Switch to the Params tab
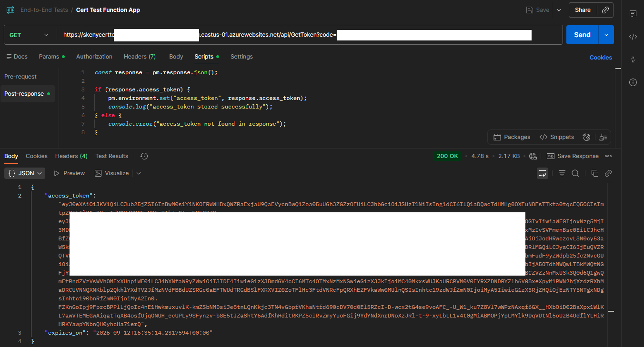Viewport: 644px width, 347px height. tap(52, 57)
